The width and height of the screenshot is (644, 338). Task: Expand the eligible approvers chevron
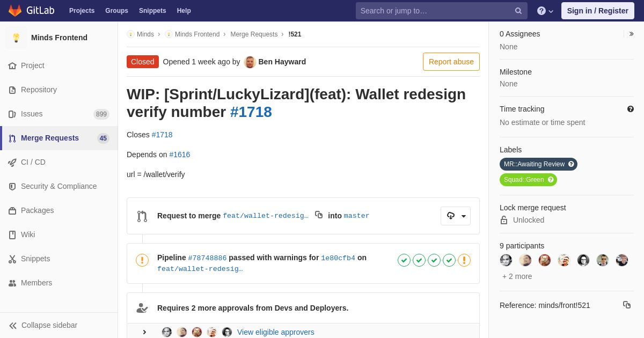[x=144, y=332]
